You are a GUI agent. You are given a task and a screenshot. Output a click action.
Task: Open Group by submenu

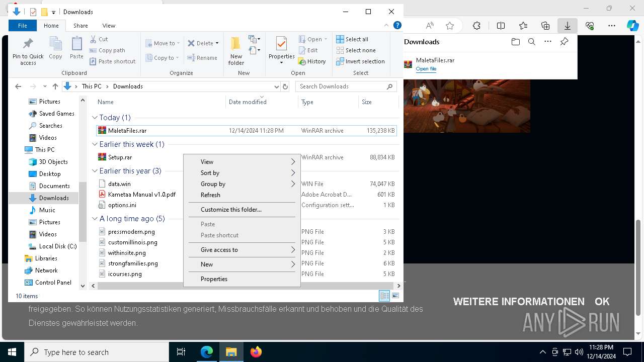(x=242, y=184)
